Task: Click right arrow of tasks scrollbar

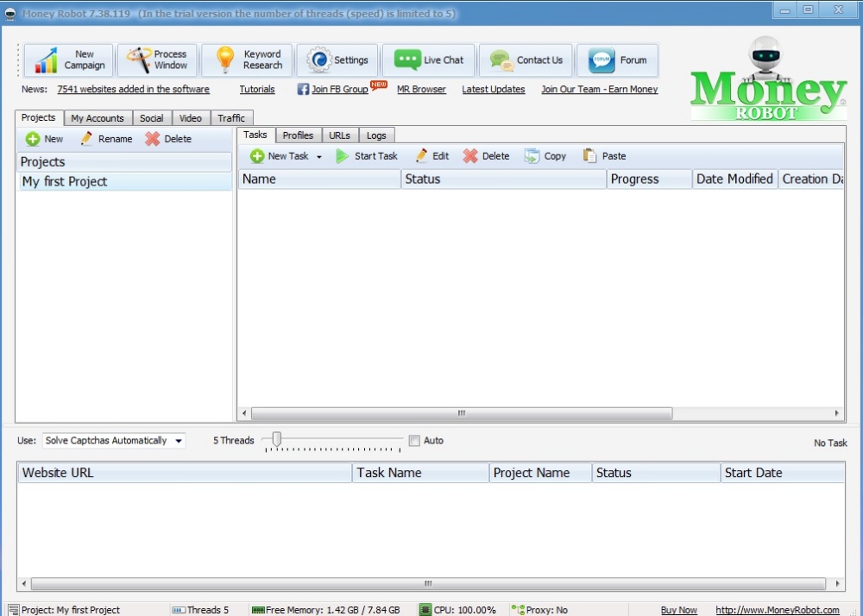Action: click(836, 413)
